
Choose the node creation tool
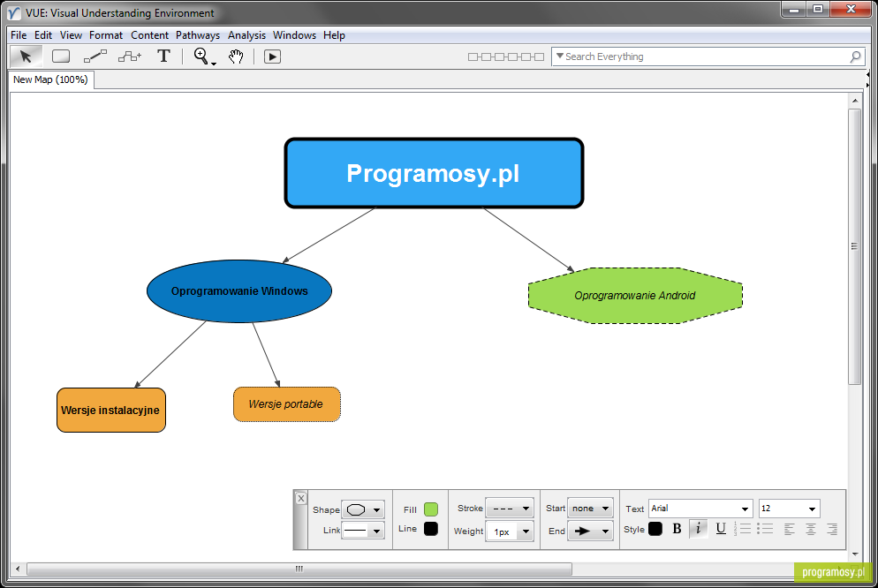click(x=60, y=57)
